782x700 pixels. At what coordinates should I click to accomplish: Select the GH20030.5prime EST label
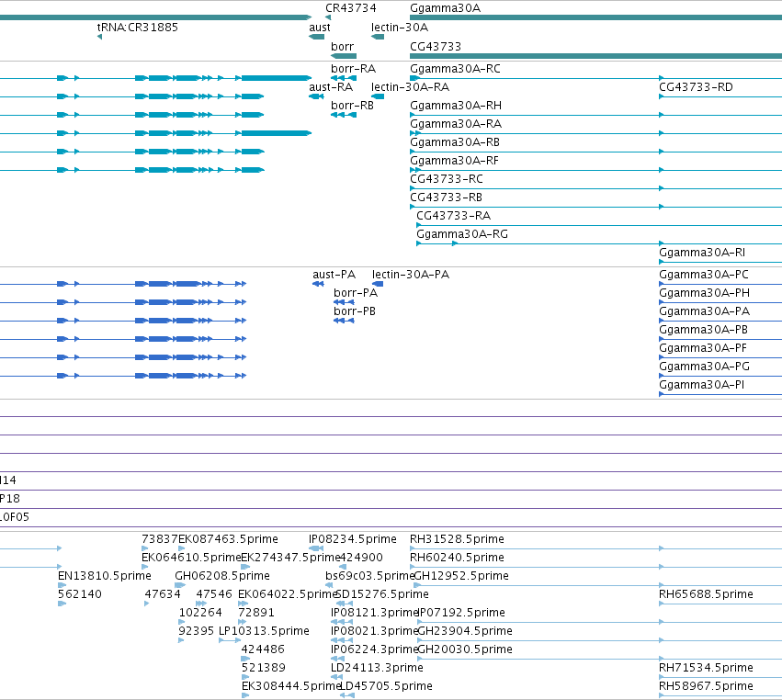click(465, 649)
